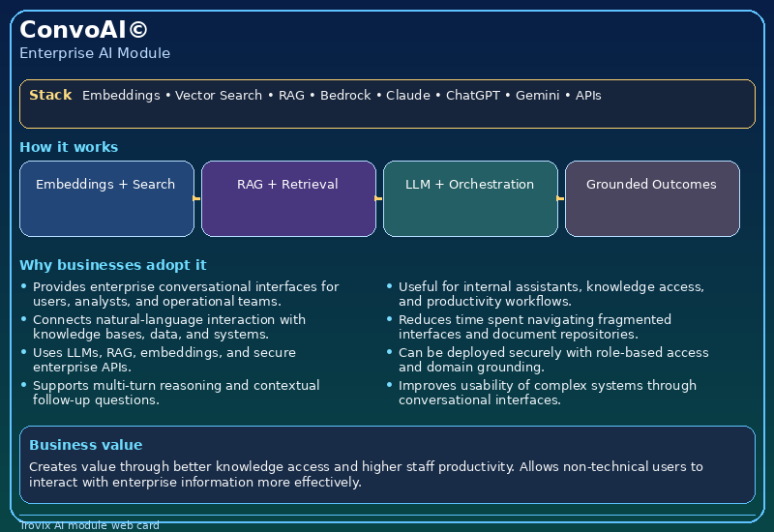Select bullet about role-based access deployment
Viewport: 774px width, 532px height.
tap(551, 360)
